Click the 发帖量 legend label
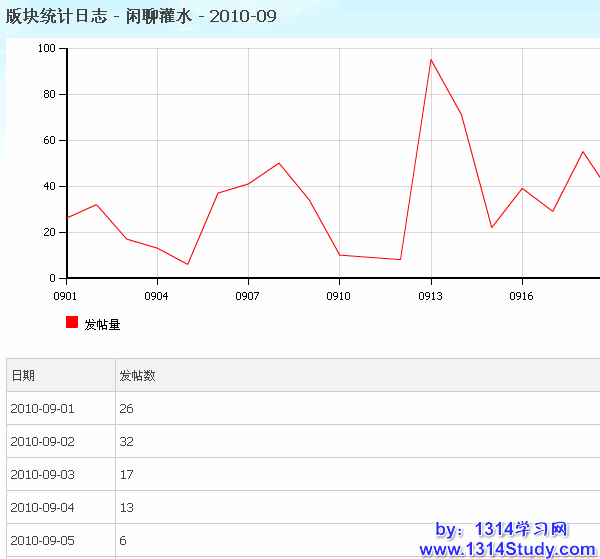This screenshot has height=559, width=600. [102, 324]
